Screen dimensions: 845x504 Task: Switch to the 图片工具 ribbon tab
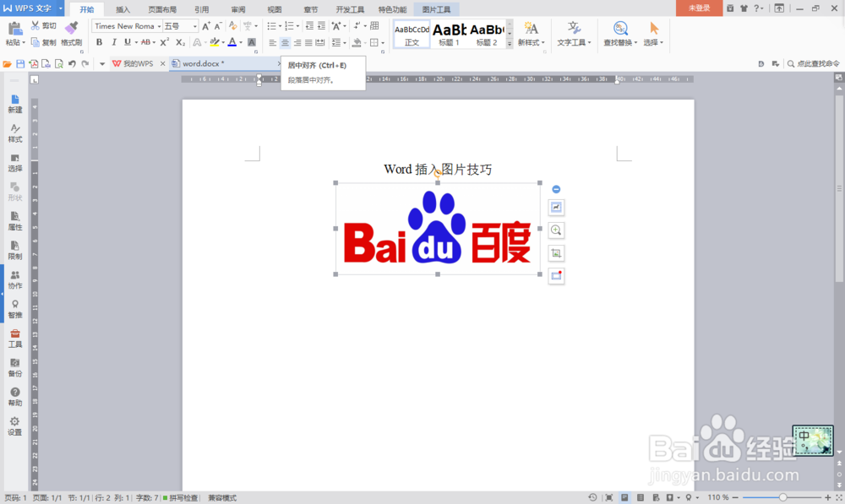coord(437,9)
